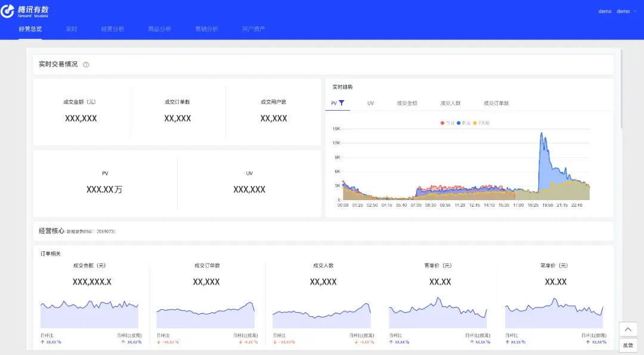Click the 腾讯有数 logo icon
644x355 pixels.
(x=8, y=11)
